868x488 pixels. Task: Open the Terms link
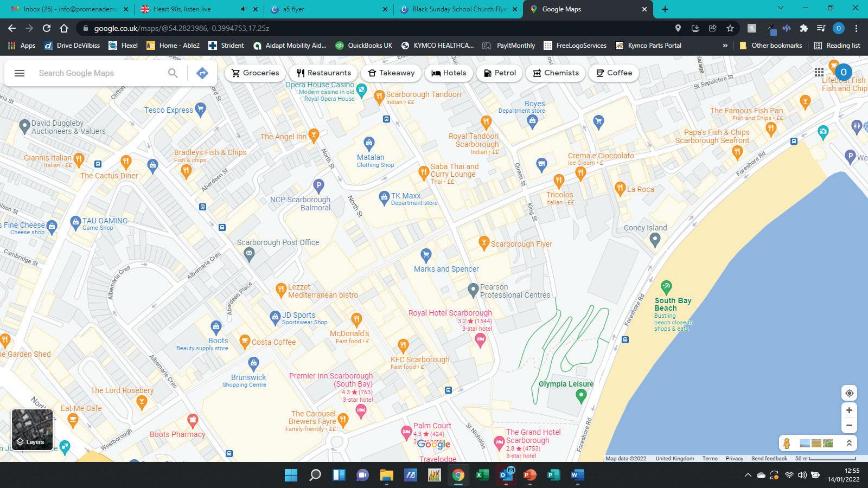coord(710,458)
